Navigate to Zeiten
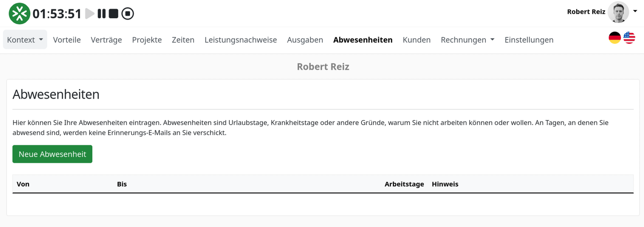This screenshot has height=227, width=644. point(183,40)
